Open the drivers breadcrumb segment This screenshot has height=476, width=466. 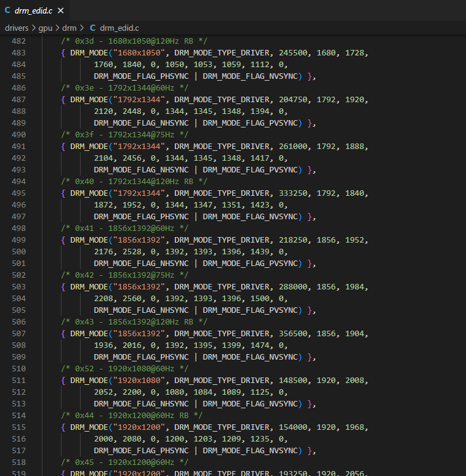[x=17, y=28]
